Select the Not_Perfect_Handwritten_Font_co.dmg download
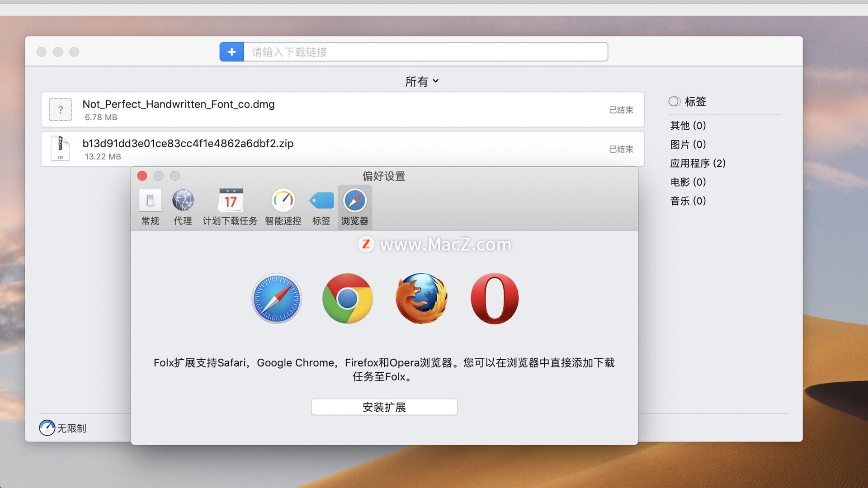The image size is (868, 488). [x=343, y=110]
